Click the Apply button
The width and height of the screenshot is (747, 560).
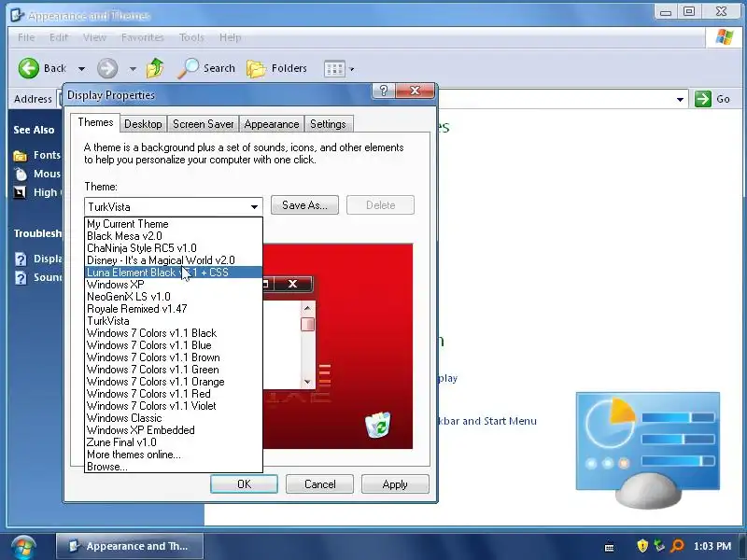395,484
